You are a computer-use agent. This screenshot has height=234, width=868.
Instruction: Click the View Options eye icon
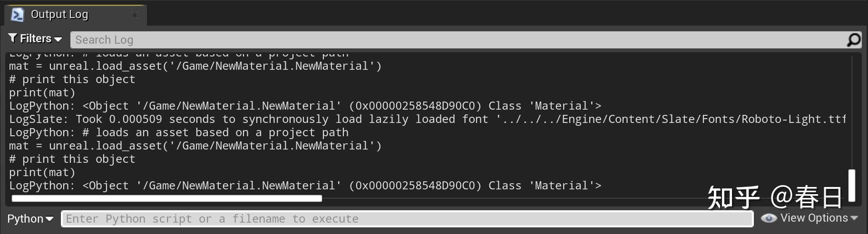(769, 218)
